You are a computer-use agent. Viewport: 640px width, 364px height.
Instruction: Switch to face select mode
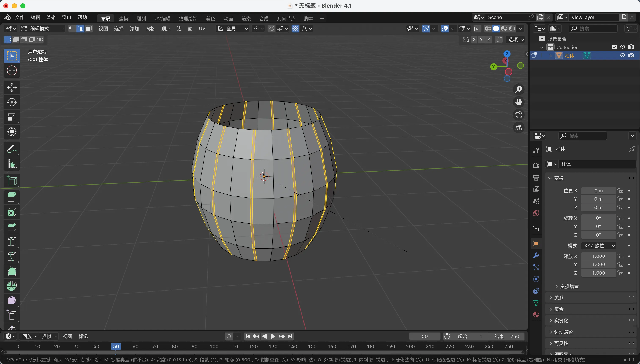tap(89, 29)
